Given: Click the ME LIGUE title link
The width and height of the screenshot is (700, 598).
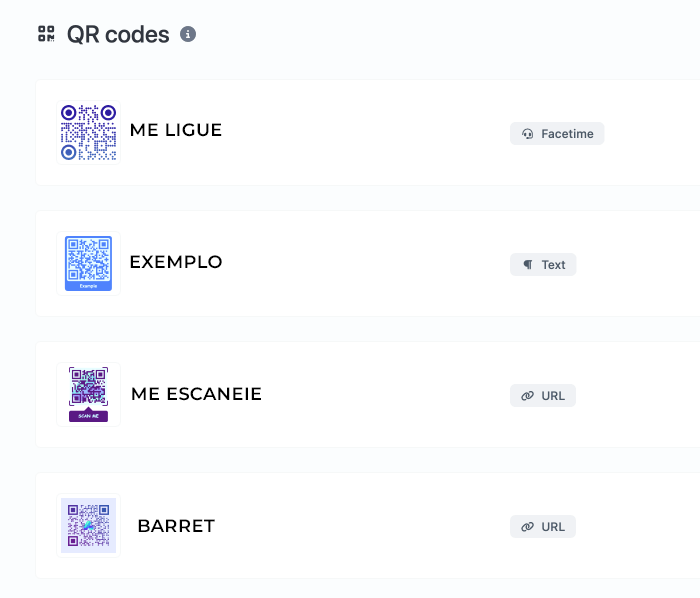Looking at the screenshot, I should (x=176, y=130).
